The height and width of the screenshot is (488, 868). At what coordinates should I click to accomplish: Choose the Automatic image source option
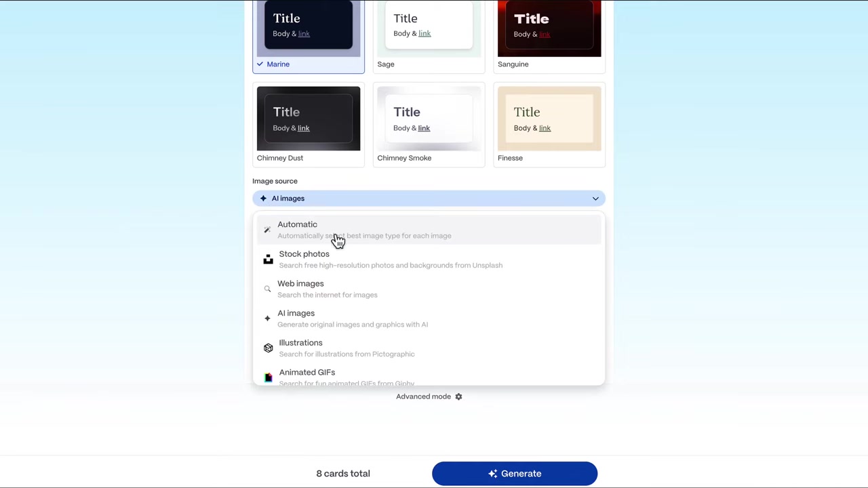[429, 230]
